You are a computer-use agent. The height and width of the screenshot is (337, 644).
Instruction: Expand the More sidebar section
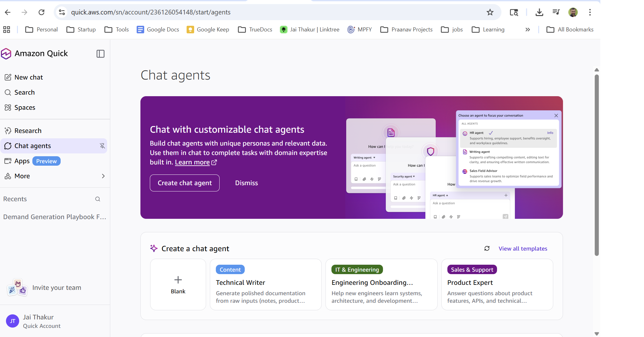tap(22, 176)
